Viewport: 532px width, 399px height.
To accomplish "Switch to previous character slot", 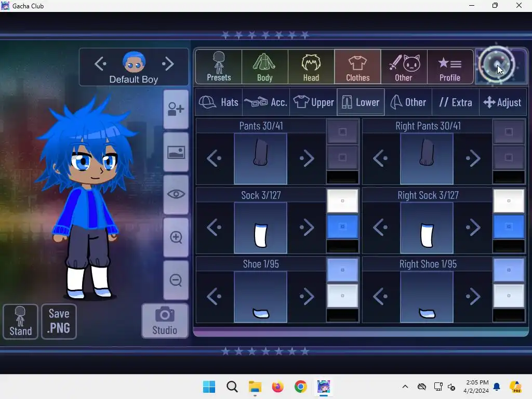I will 100,63.
